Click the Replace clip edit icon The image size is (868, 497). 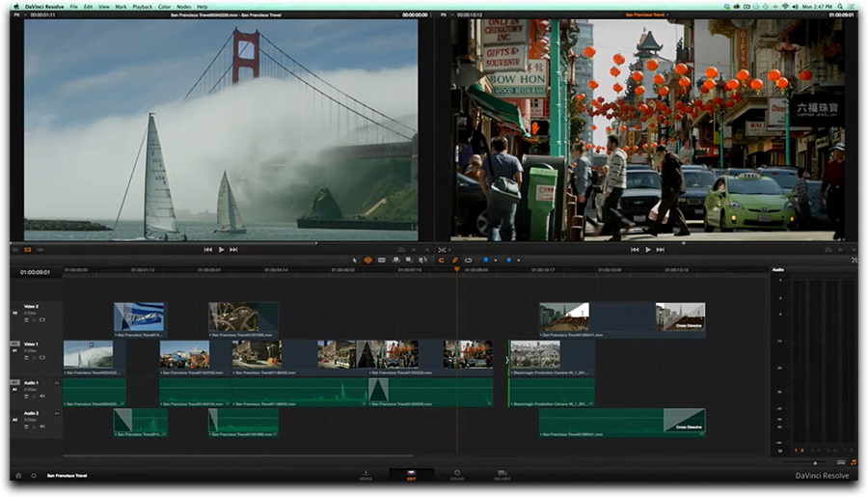[x=422, y=260]
